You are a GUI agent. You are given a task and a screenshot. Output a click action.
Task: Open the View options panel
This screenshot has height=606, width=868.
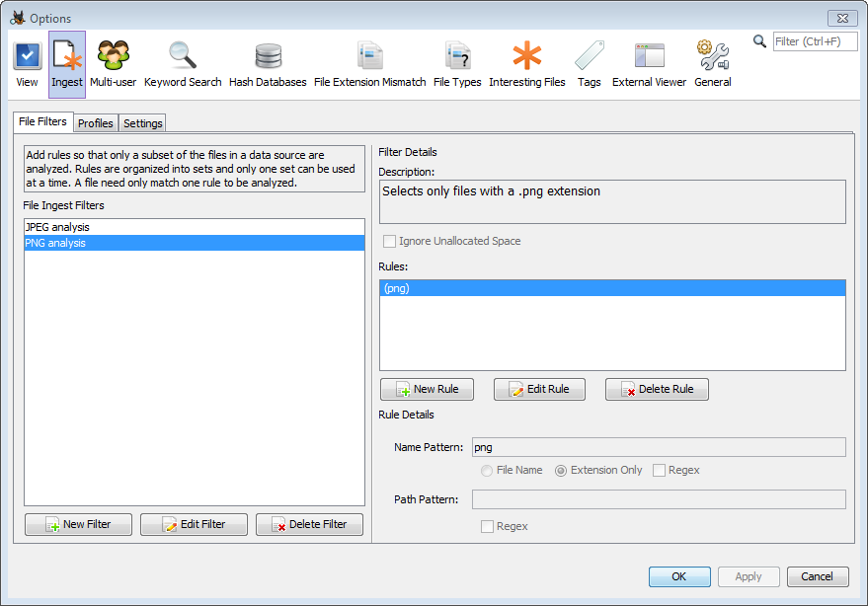click(x=27, y=64)
